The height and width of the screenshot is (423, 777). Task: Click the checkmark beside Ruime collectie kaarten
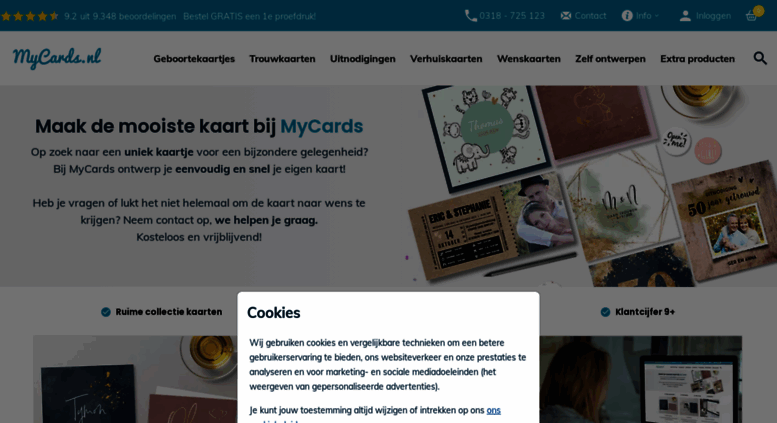click(106, 312)
